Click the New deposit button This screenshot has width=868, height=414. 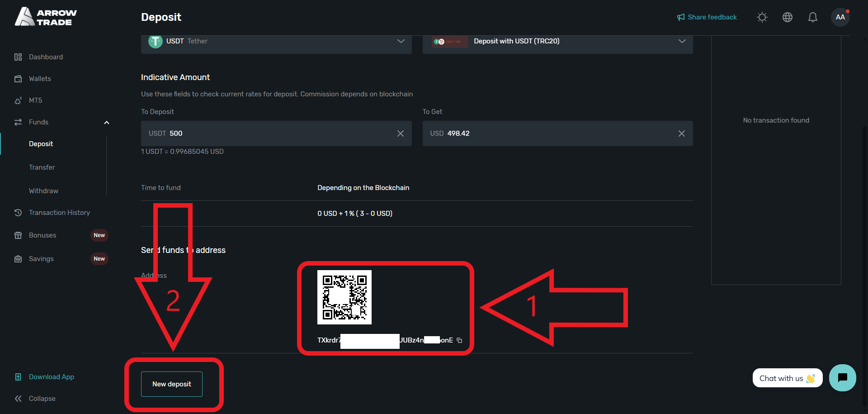point(172,384)
